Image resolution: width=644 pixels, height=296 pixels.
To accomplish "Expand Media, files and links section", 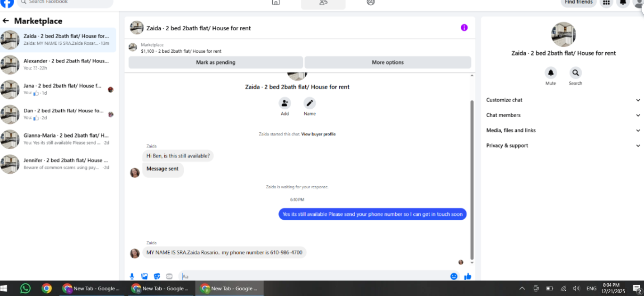I will tap(563, 130).
